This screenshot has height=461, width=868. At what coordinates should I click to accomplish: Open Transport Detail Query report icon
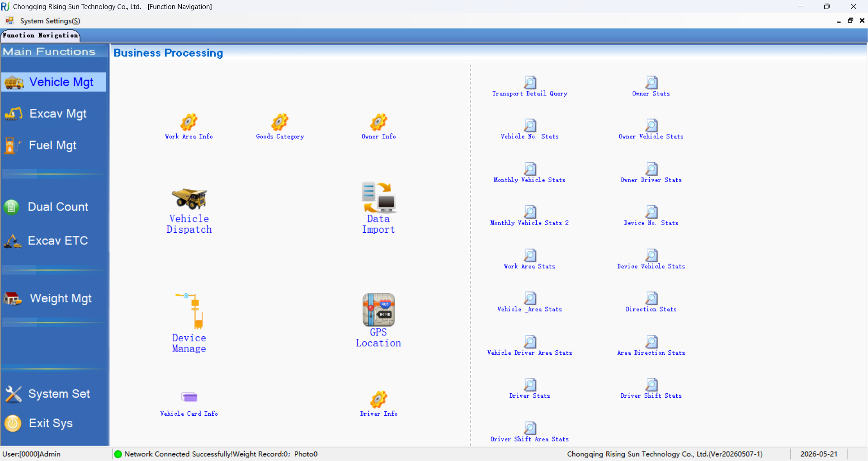click(530, 83)
